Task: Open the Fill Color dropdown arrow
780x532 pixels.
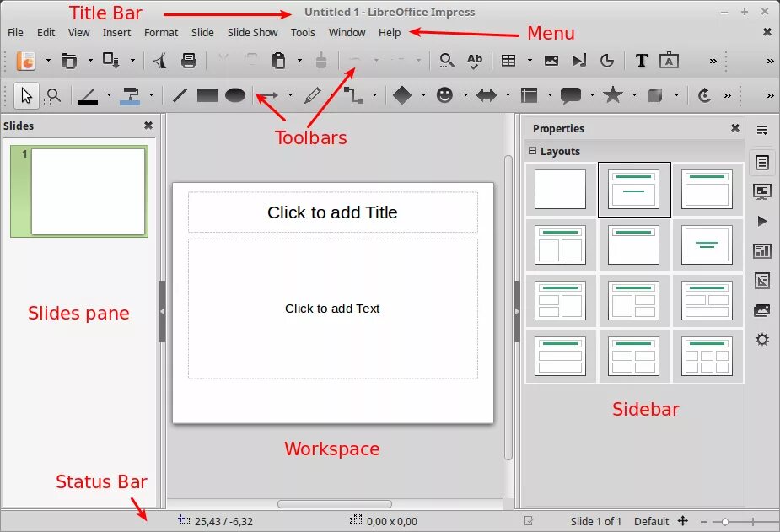Action: coord(151,95)
